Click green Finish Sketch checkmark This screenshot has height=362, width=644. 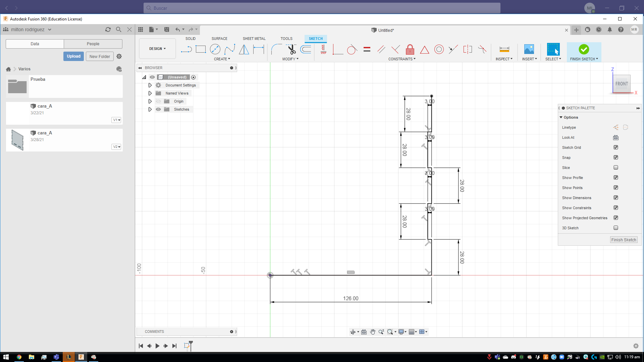(x=584, y=49)
